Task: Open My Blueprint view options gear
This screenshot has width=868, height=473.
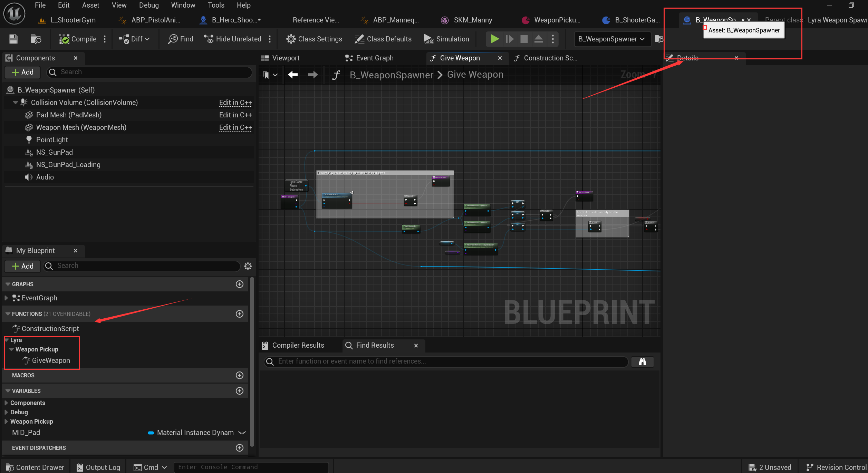Action: coord(248,266)
